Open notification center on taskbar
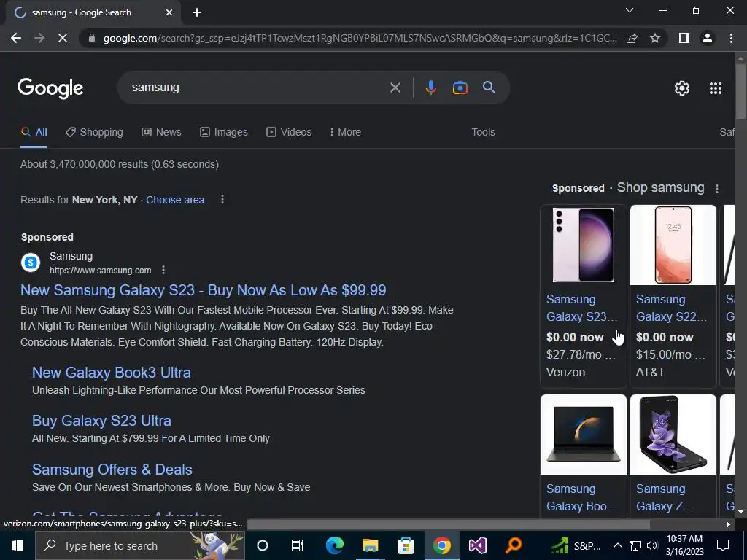Viewport: 747px width, 560px height. (723, 545)
